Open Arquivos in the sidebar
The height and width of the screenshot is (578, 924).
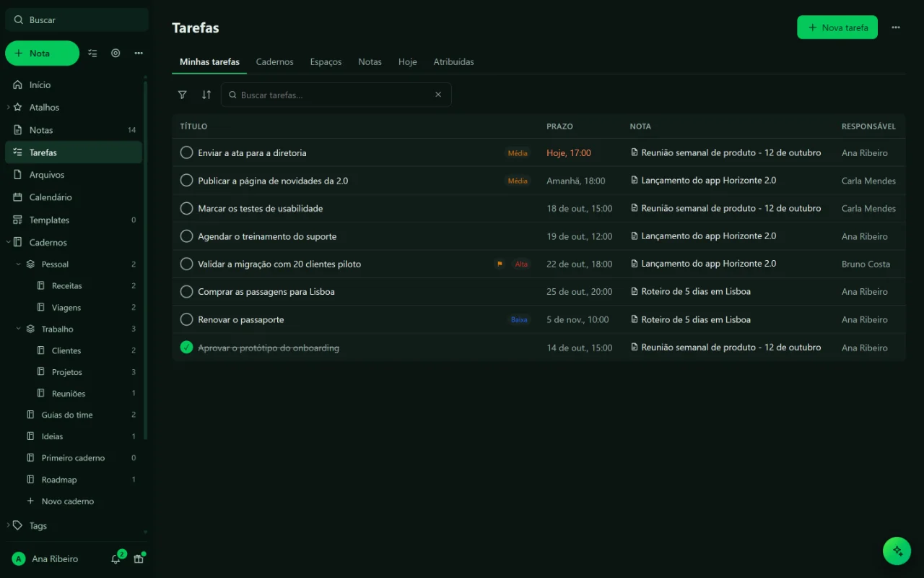(73, 175)
